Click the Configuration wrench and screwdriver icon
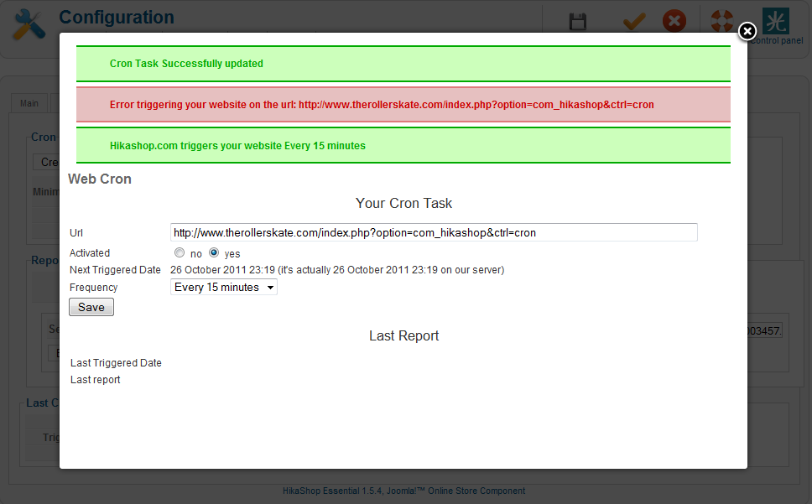 tap(29, 24)
